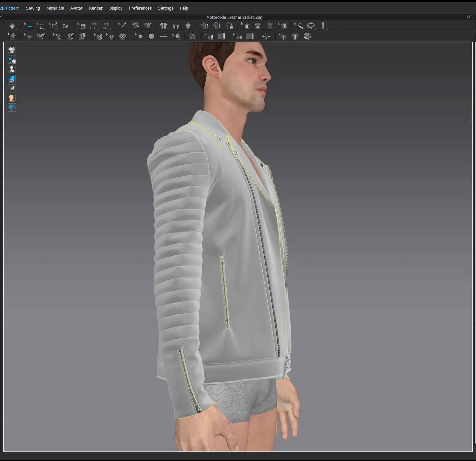Click the Garment circumference tape tool

coord(307,36)
